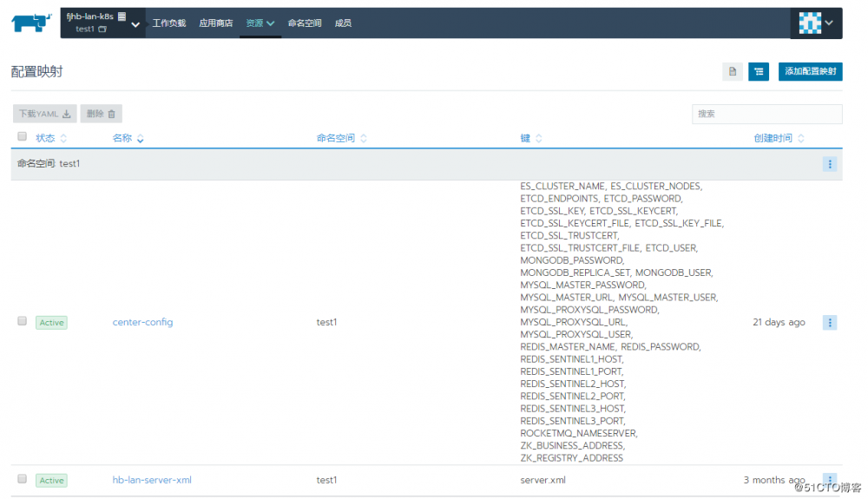
Task: Click the 3 months ago timestamp
Action: point(774,480)
